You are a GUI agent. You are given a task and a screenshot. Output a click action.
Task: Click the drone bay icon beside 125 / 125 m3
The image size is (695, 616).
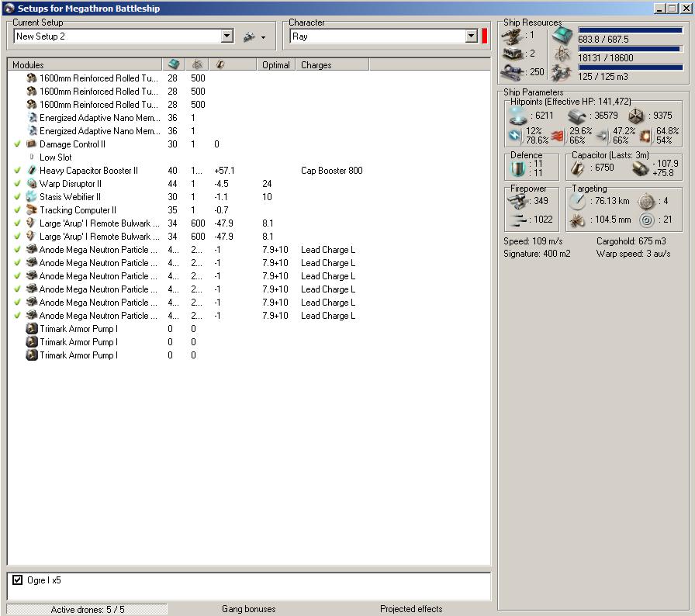[562, 73]
